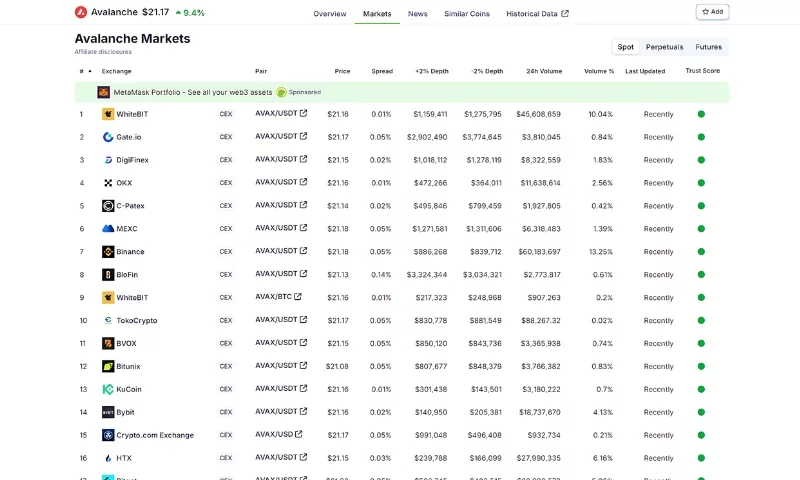Click the green trust score dot for MEXC
Image resolution: width=800 pixels, height=480 pixels.
[x=701, y=229]
